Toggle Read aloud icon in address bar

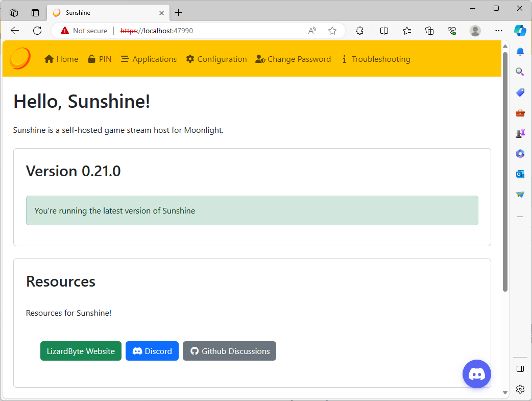coord(312,31)
